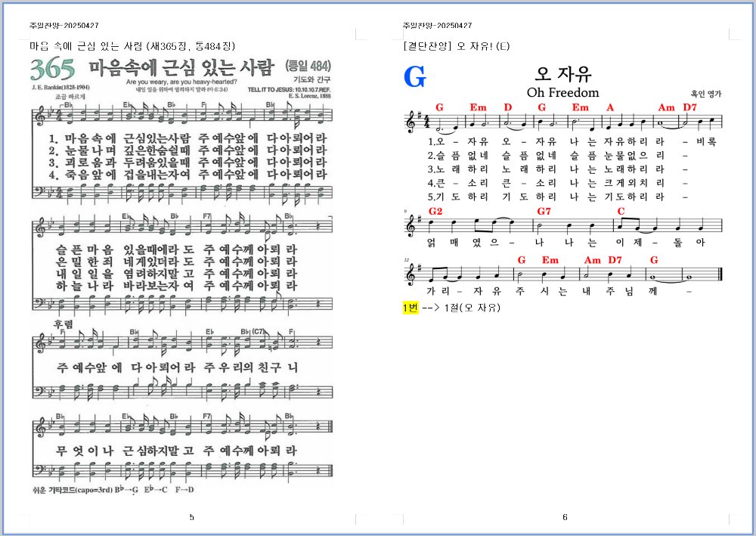Click the line '마음 속에 근심 있는 사람 (새365징, 통484징)'

tap(132, 46)
